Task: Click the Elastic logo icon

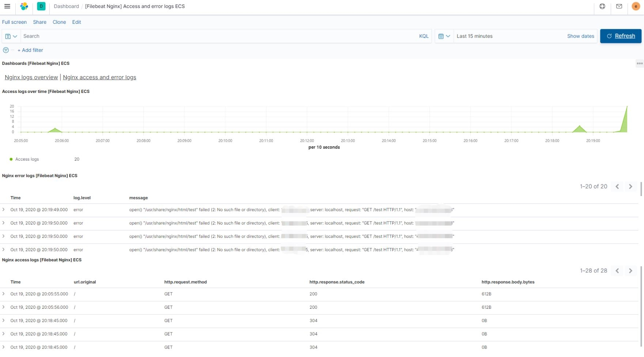Action: point(24,6)
